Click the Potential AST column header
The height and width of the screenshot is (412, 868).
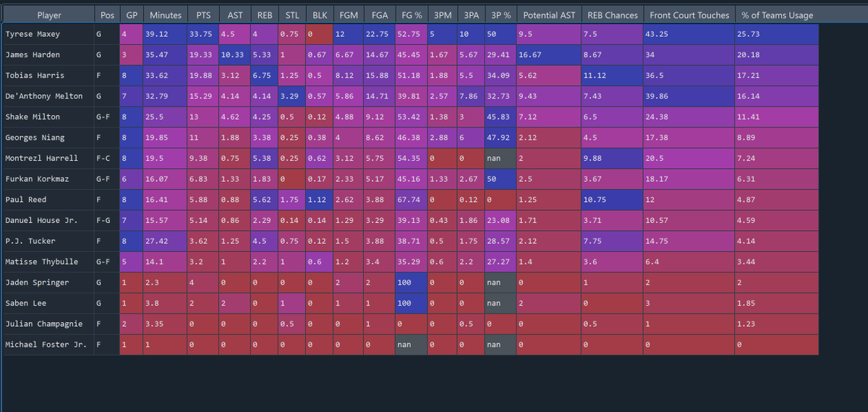(x=549, y=15)
